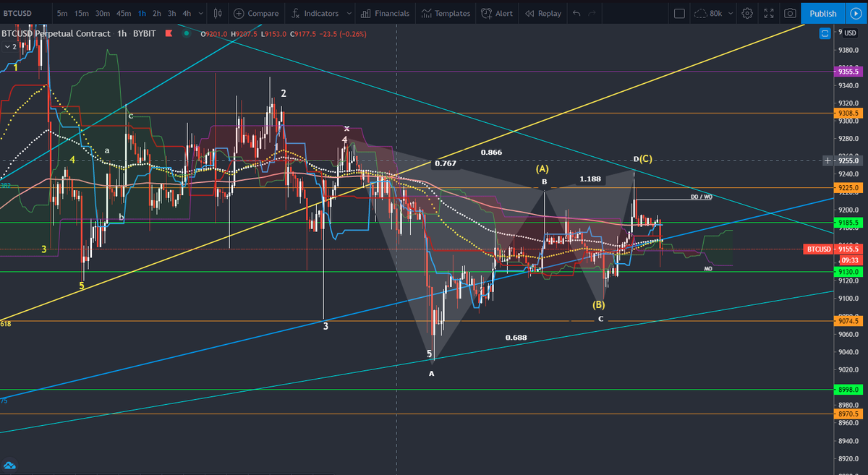Image resolution: width=868 pixels, height=475 pixels.
Task: Open chart settings gear
Action: pos(747,13)
